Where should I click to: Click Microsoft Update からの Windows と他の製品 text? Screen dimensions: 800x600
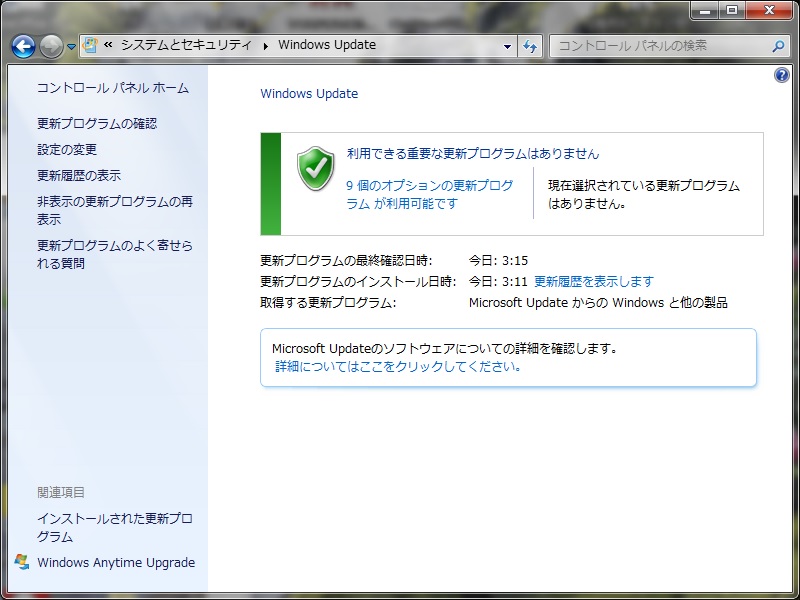pos(598,303)
